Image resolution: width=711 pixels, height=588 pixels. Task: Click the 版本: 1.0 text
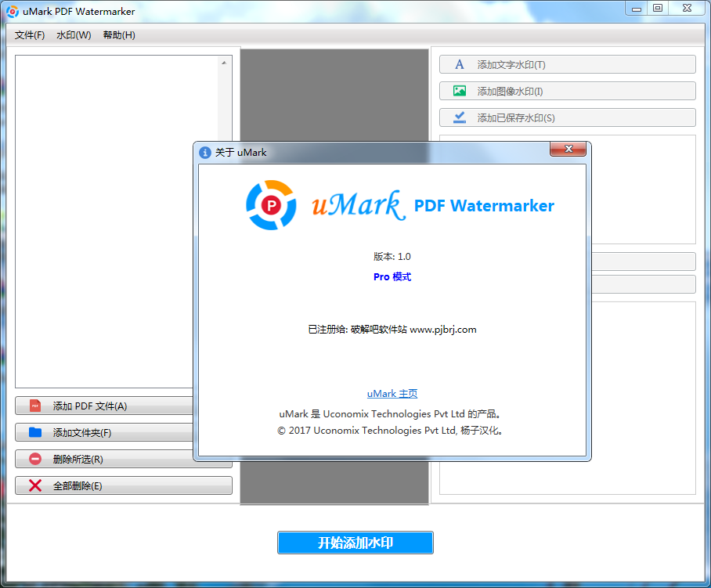392,257
